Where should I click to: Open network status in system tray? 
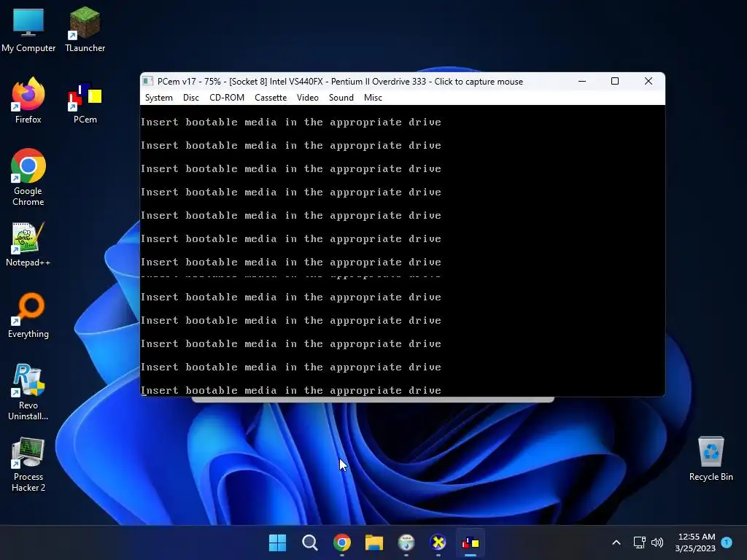(x=639, y=542)
